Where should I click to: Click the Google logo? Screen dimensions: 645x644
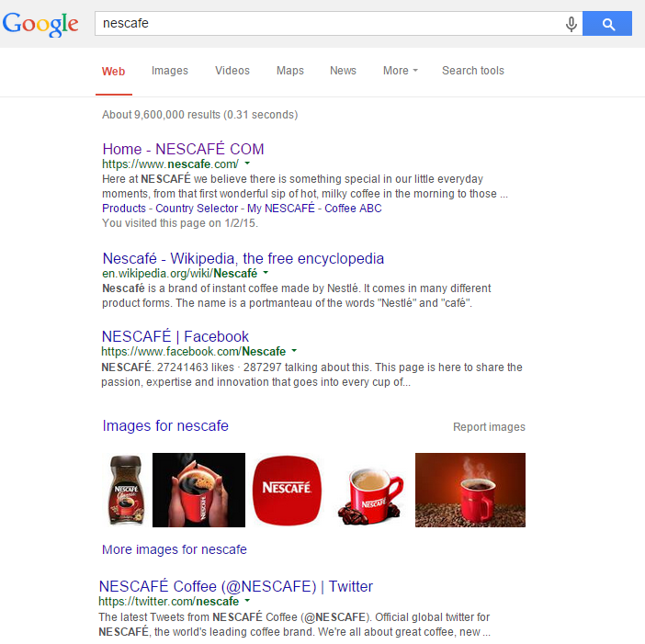pos(40,24)
